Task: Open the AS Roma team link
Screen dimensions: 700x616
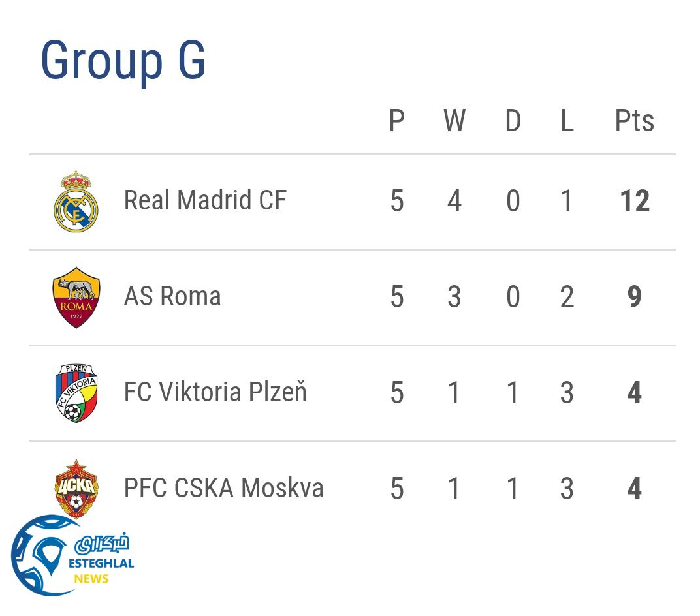Action: point(172,296)
